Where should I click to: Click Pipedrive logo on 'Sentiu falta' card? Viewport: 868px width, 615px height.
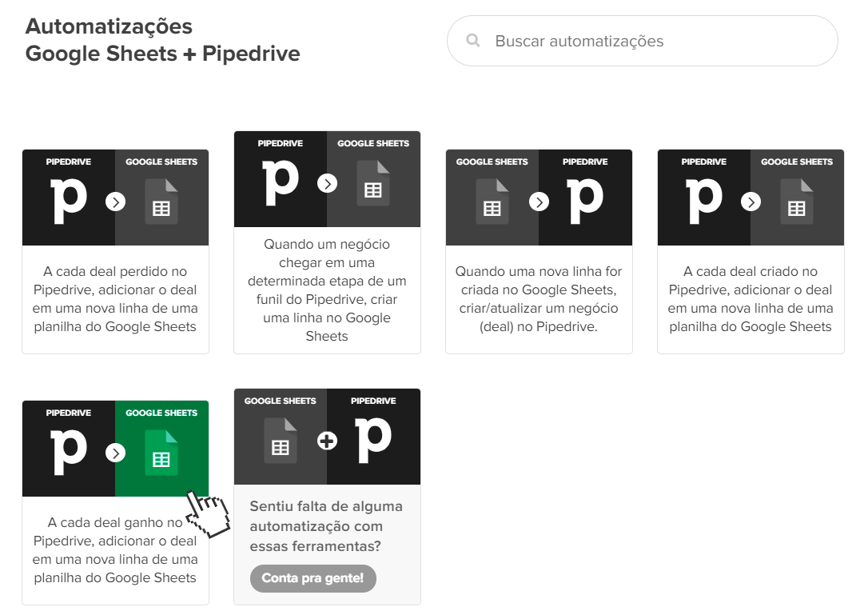point(374,440)
